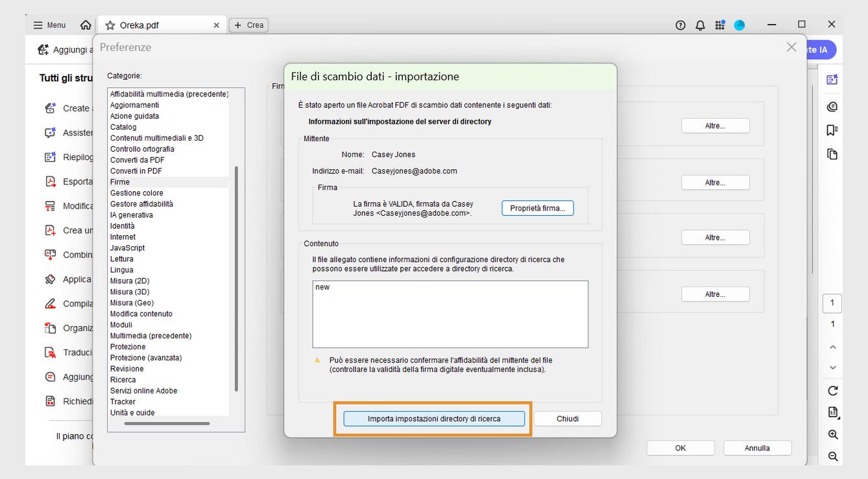Open the Converti in PDF category
This screenshot has width=868, height=479.
click(136, 171)
